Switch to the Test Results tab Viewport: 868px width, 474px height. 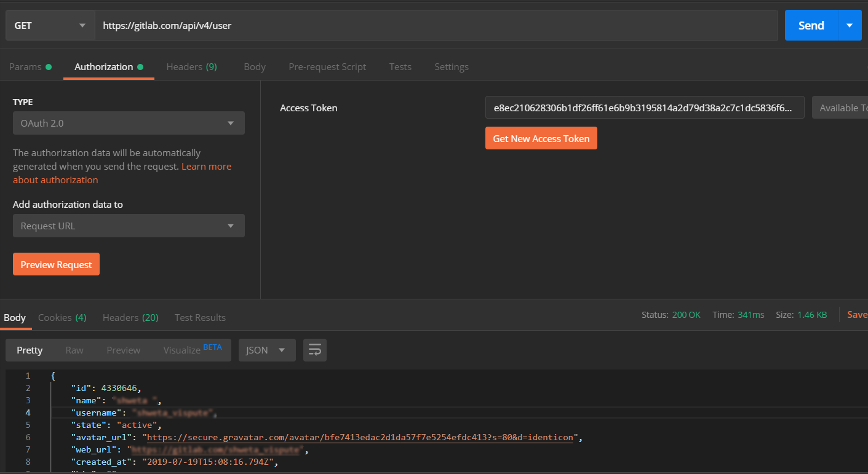pos(200,317)
